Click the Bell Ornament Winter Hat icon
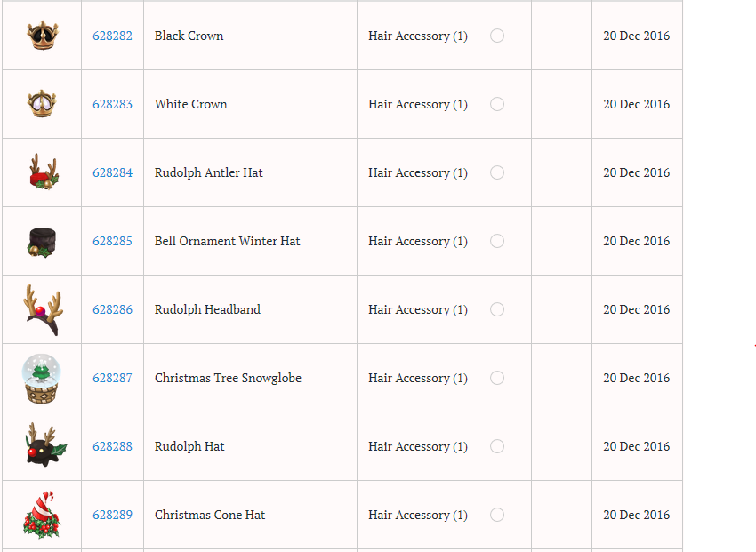This screenshot has width=756, height=552. coord(42,241)
